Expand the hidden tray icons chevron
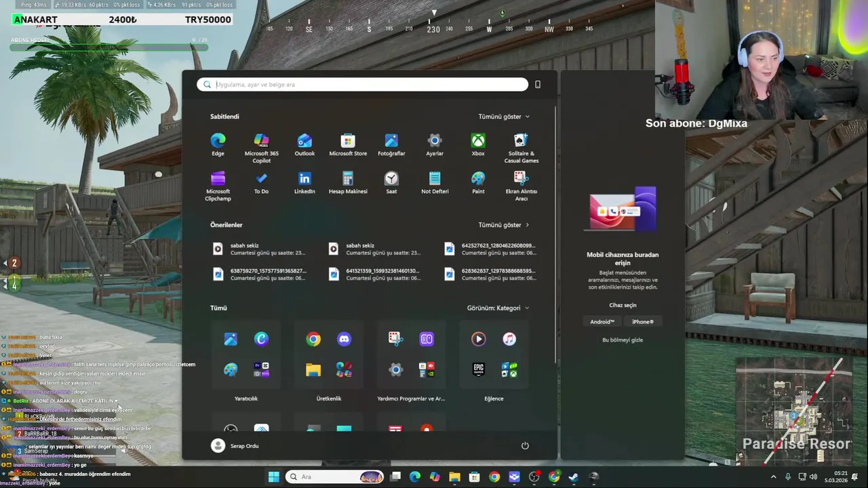 click(773, 476)
